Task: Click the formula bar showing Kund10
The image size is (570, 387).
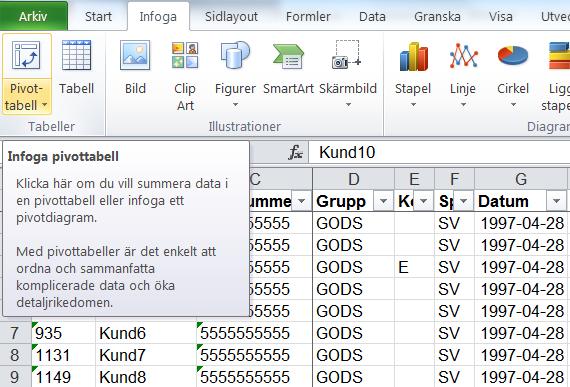Action: point(439,152)
